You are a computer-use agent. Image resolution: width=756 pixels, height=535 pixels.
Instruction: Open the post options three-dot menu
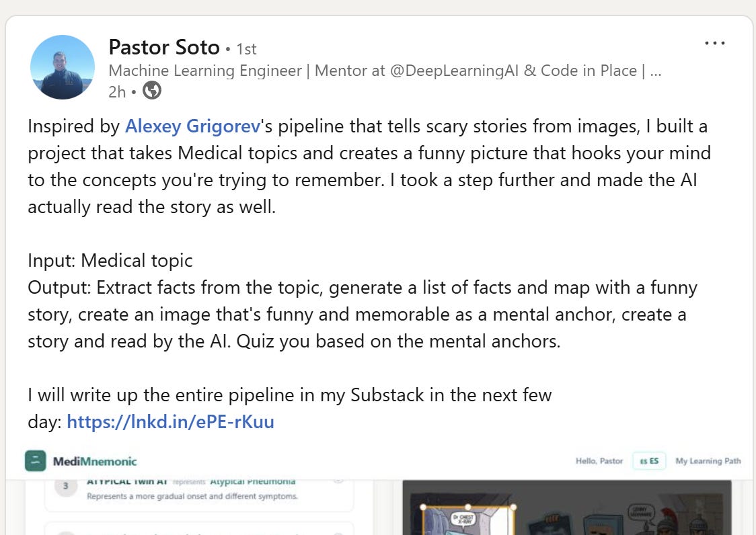[x=714, y=43]
